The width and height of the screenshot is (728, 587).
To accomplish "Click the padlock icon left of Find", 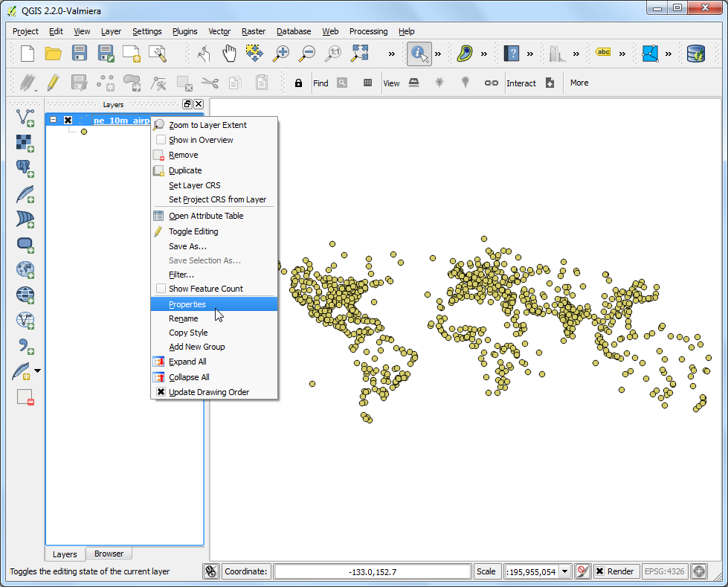I will point(298,83).
